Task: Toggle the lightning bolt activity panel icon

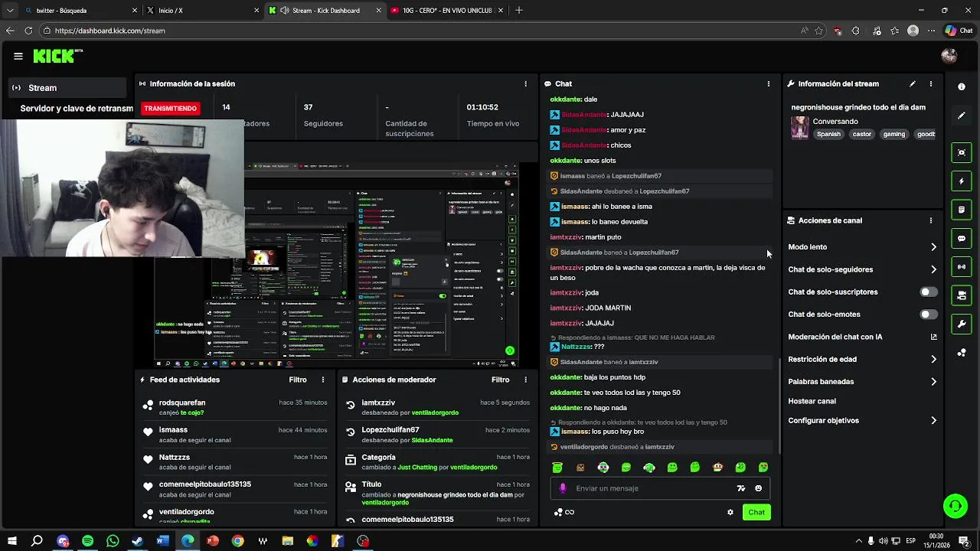Action: click(962, 181)
